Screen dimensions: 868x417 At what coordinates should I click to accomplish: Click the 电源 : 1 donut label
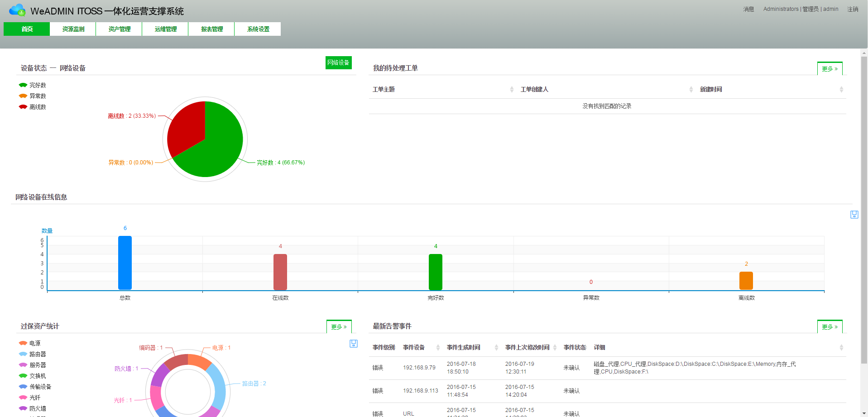point(221,348)
